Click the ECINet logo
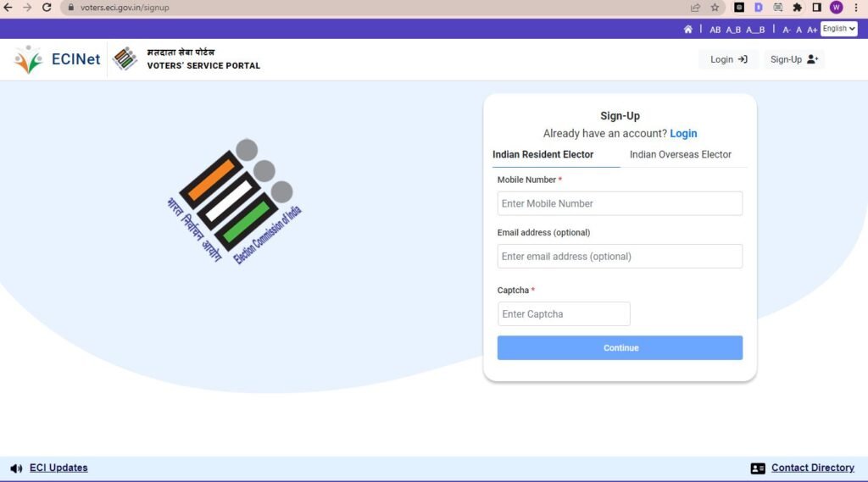868x482 pixels. pyautogui.click(x=58, y=59)
